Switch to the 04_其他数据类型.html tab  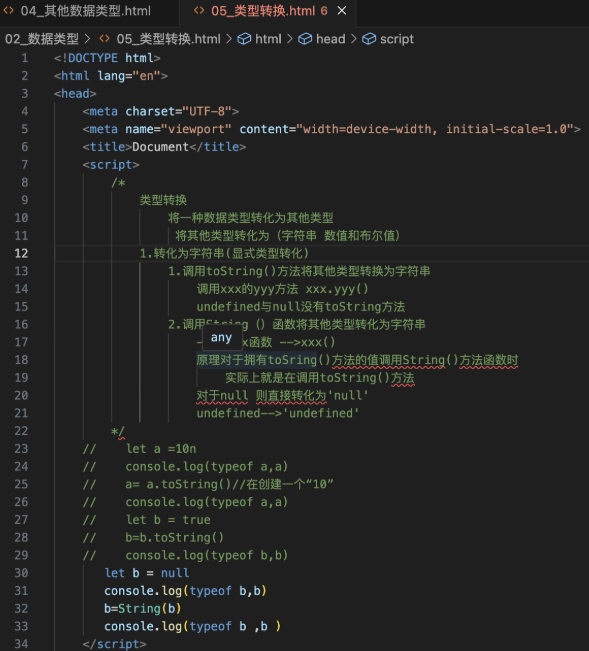(x=86, y=11)
